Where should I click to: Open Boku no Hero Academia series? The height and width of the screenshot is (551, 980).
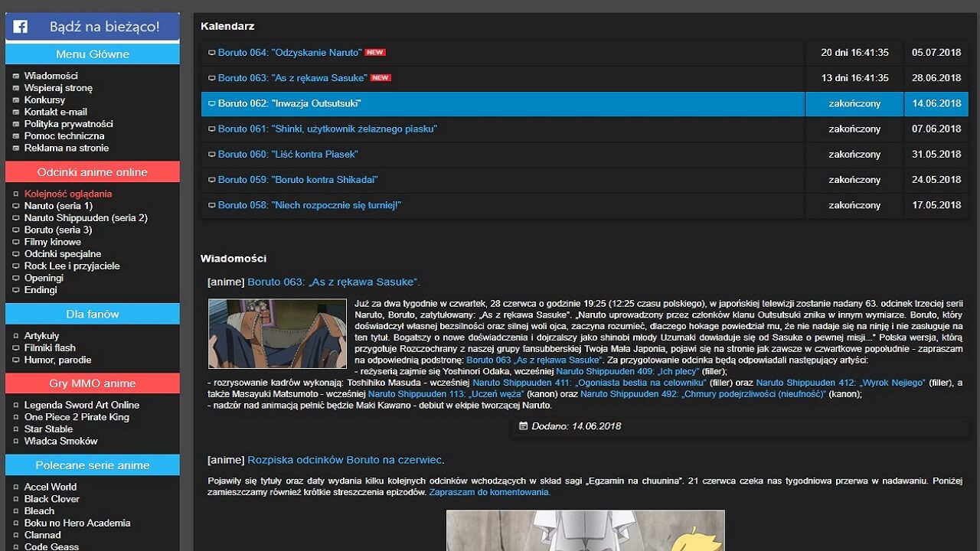point(77,523)
